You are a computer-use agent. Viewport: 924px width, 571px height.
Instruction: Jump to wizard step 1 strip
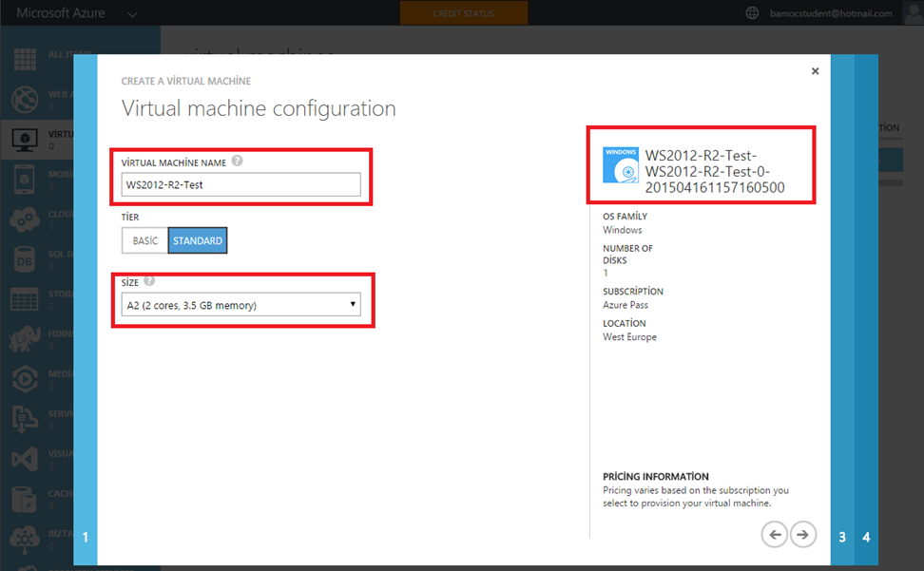click(86, 310)
